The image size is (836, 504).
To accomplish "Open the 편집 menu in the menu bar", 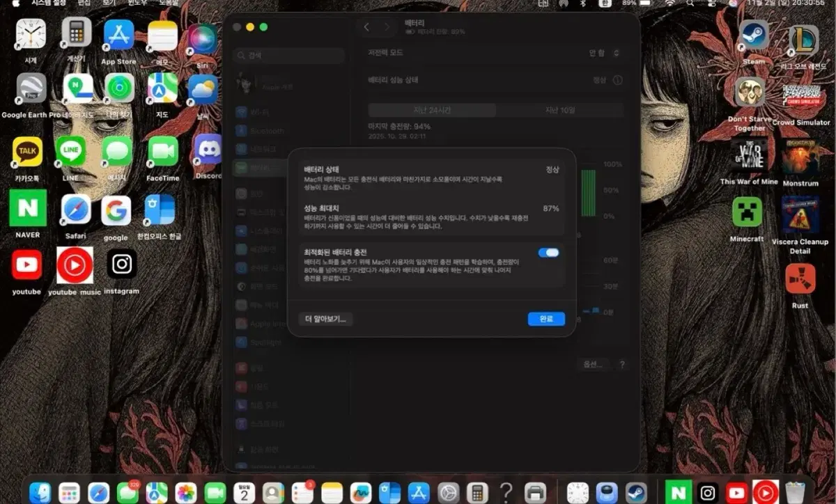I will pyautogui.click(x=84, y=3).
